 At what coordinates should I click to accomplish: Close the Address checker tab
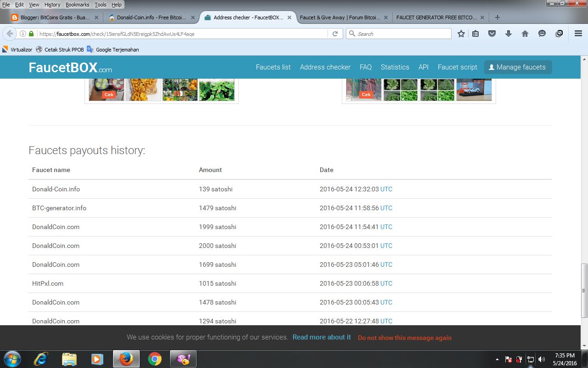point(289,17)
